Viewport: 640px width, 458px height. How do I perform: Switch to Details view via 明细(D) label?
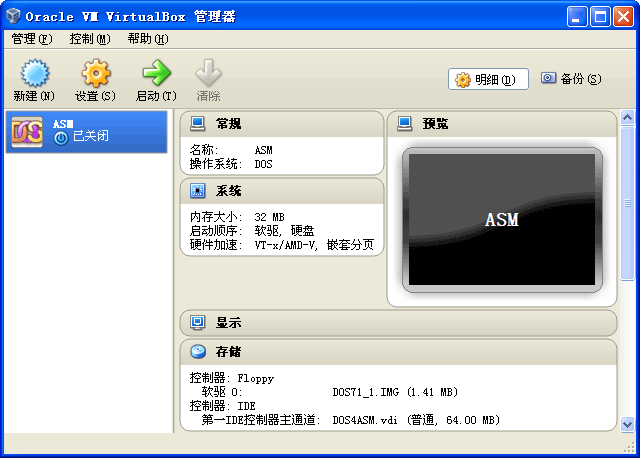(495, 80)
